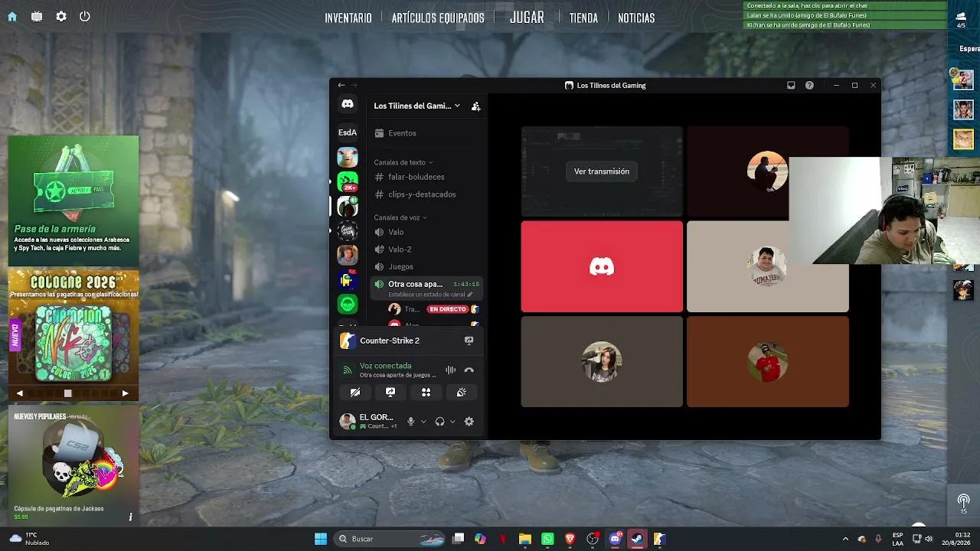The height and width of the screenshot is (551, 980).
Task: Start an activity in Discord
Action: (x=426, y=393)
